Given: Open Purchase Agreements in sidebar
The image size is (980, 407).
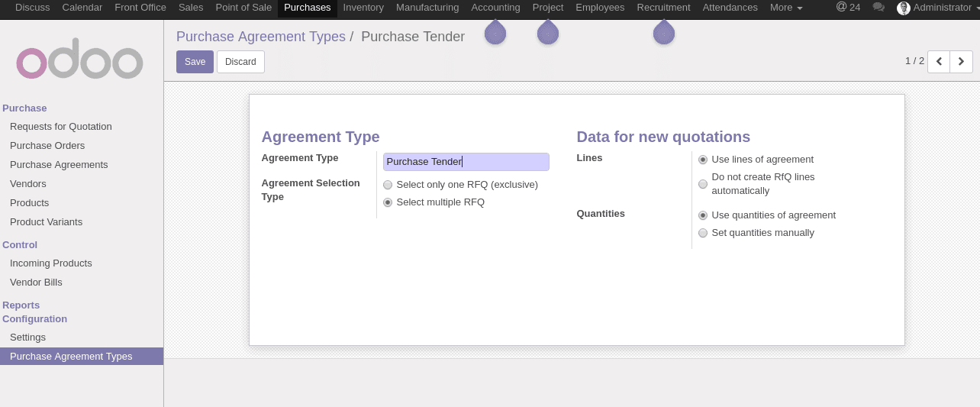Looking at the screenshot, I should [59, 165].
